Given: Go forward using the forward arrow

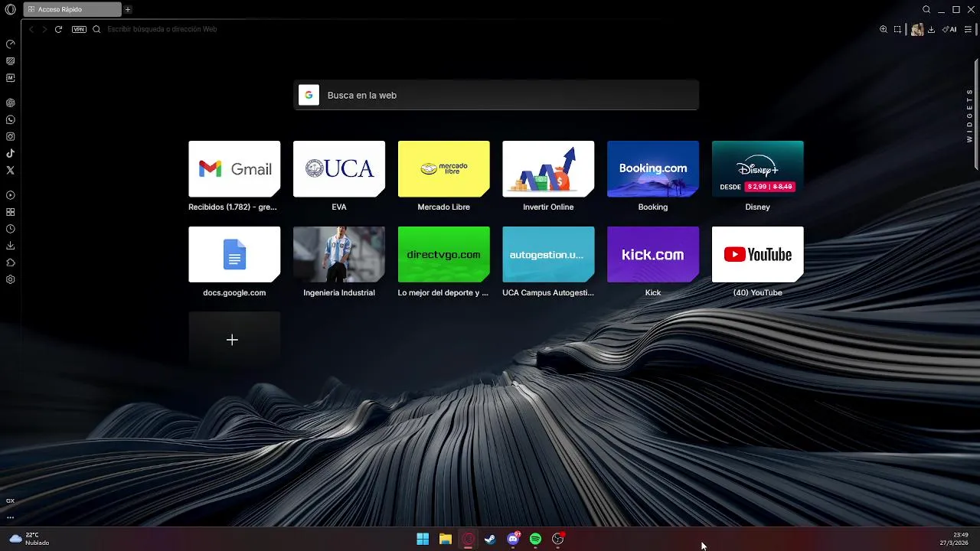Looking at the screenshot, I should pyautogui.click(x=44, y=29).
